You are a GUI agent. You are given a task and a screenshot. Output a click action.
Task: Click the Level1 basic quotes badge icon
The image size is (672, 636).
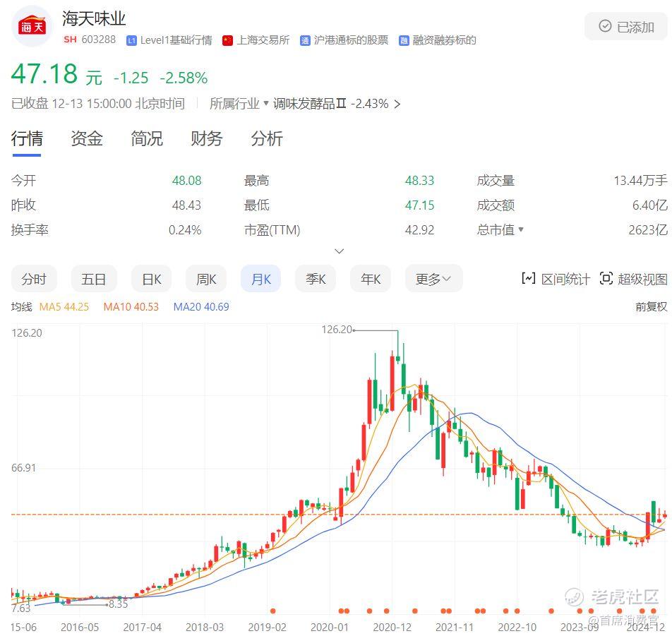click(131, 41)
